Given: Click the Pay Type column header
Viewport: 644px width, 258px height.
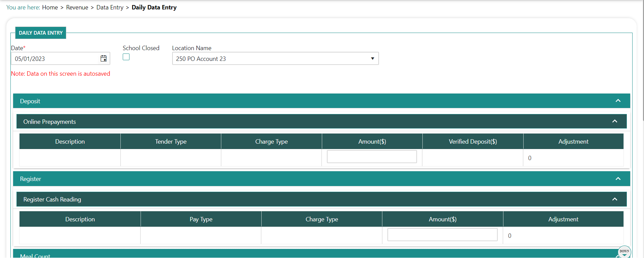Looking at the screenshot, I should (201, 219).
